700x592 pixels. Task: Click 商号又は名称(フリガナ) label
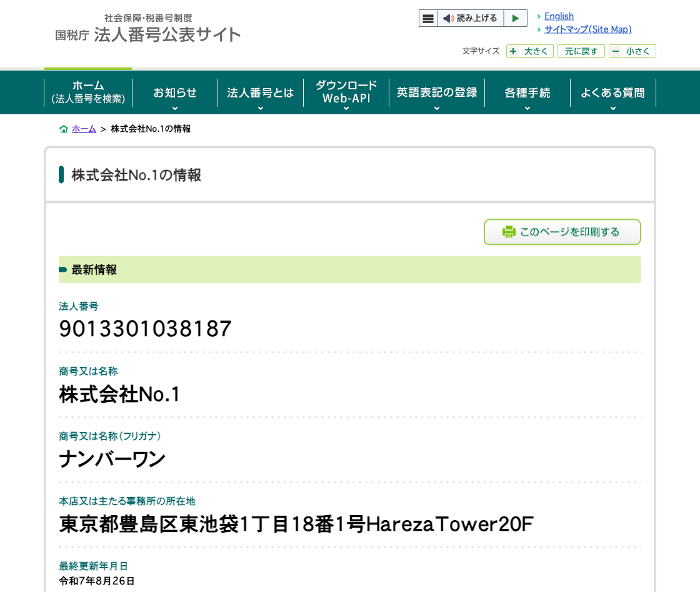click(110, 436)
